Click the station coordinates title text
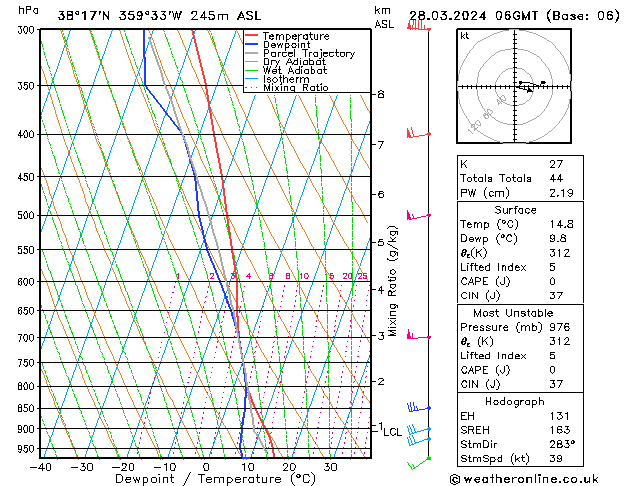The height and width of the screenshot is (486, 629). (x=159, y=16)
